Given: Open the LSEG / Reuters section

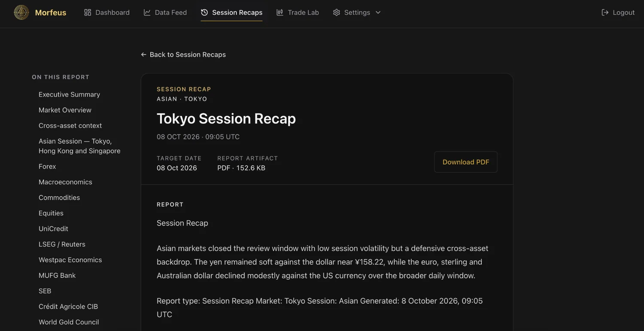Looking at the screenshot, I should coord(62,244).
